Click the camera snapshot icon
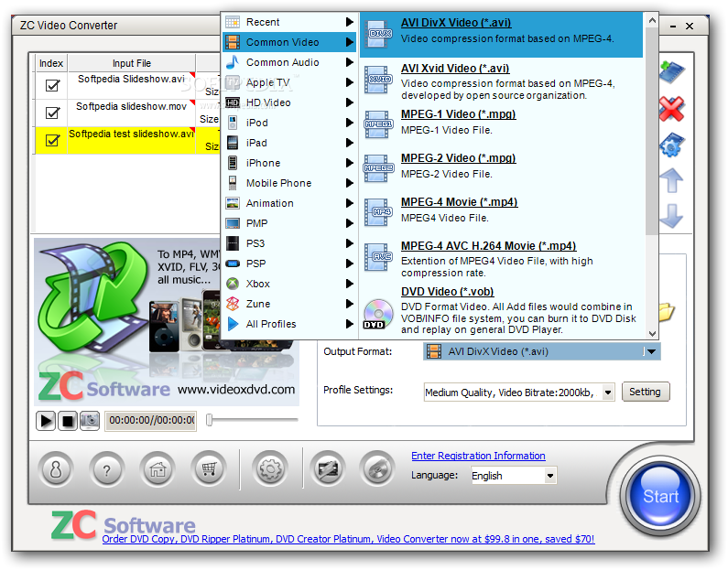Viewport: 728px width, 570px height. pyautogui.click(x=90, y=421)
